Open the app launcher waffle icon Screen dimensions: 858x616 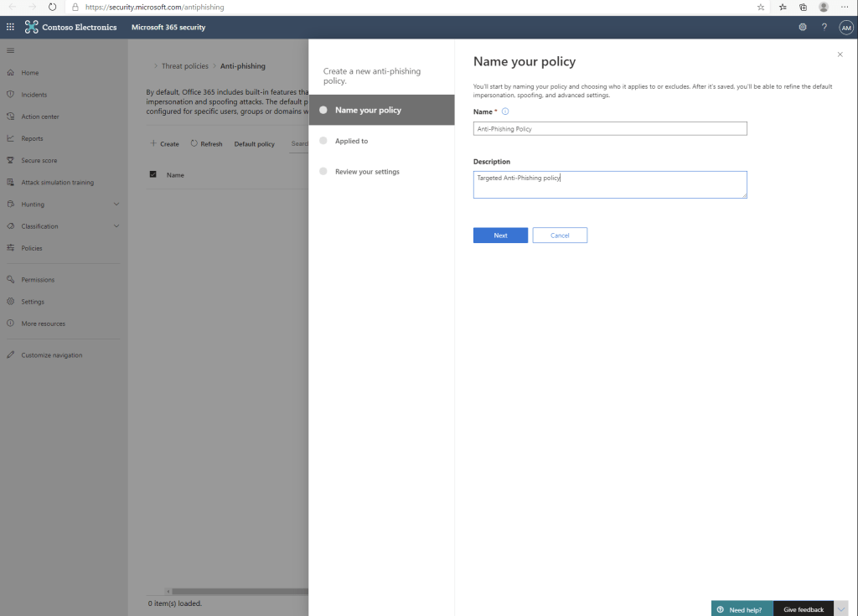10,27
